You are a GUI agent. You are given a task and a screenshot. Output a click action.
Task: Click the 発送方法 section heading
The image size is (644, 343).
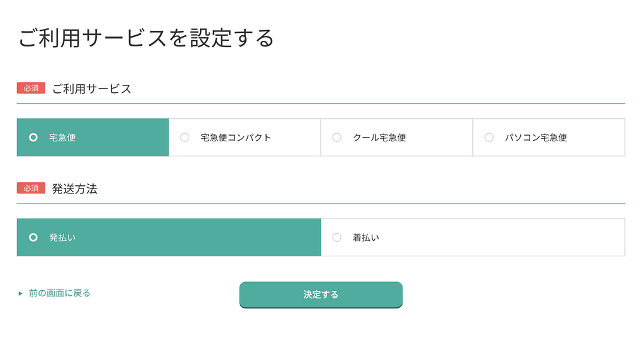click(75, 188)
